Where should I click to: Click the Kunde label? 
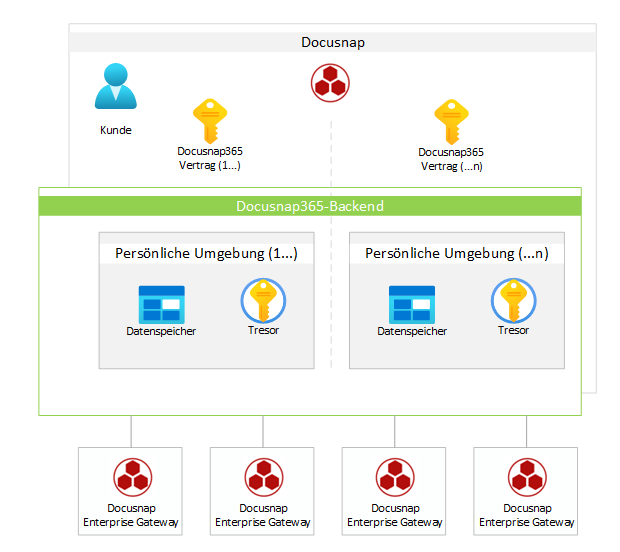[x=115, y=130]
